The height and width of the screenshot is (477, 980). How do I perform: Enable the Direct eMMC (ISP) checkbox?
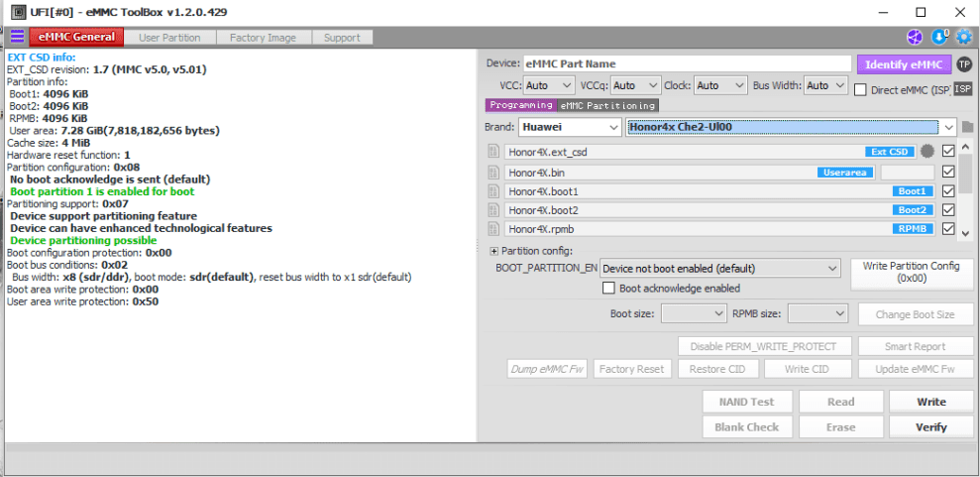861,89
